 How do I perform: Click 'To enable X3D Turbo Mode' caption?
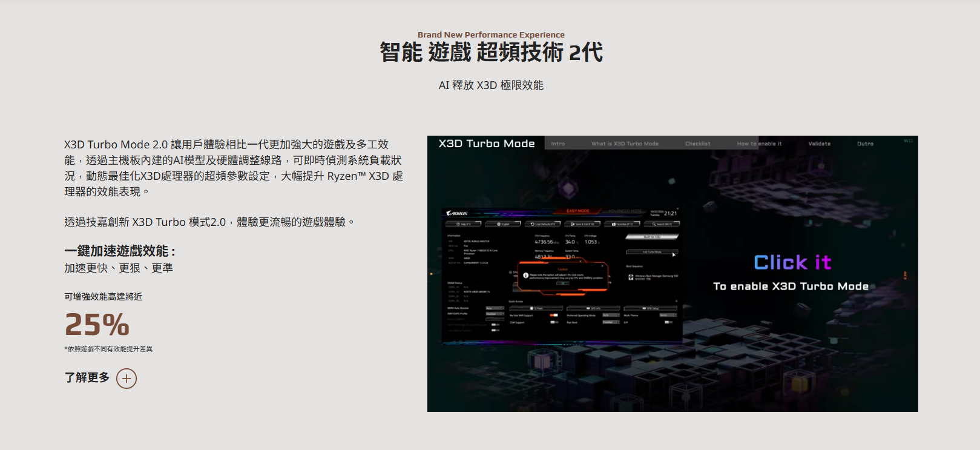click(x=791, y=286)
